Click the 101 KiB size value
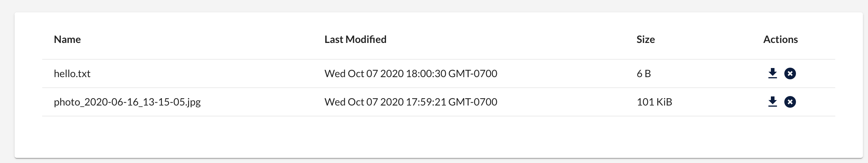Screen dimensions: 868x163 [654, 102]
